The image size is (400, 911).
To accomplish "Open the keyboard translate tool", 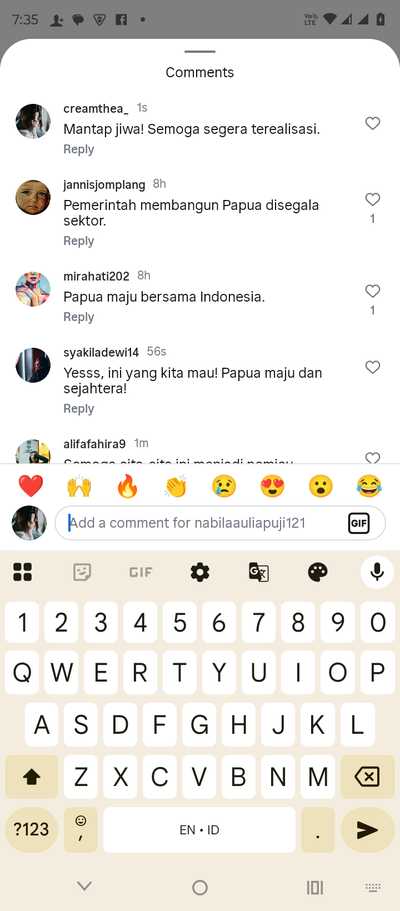I will tap(259, 573).
